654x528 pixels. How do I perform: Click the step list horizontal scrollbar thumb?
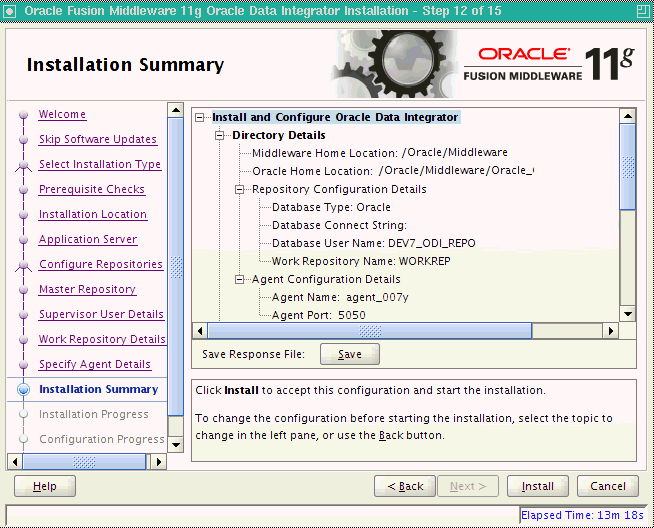point(84,462)
